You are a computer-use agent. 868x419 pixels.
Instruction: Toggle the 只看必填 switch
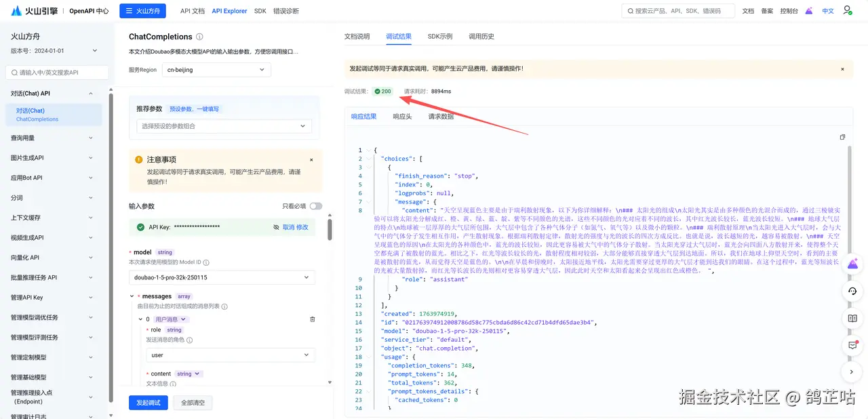[316, 206]
